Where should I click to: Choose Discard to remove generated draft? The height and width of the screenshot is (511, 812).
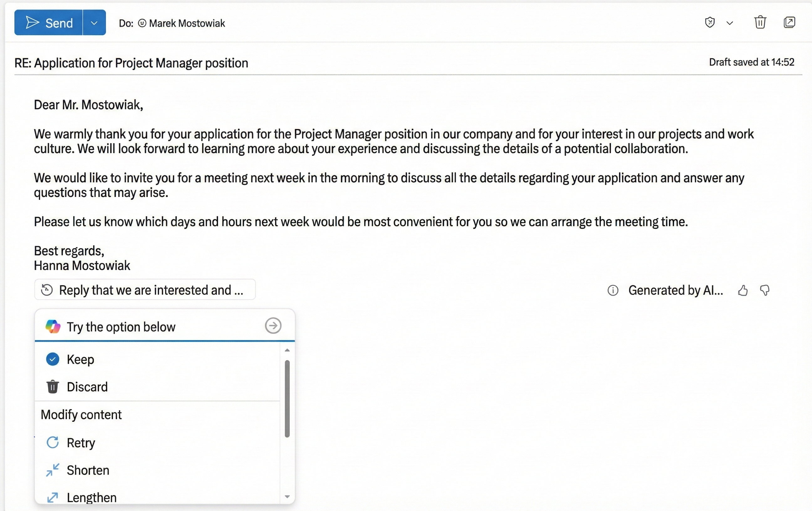pos(87,387)
